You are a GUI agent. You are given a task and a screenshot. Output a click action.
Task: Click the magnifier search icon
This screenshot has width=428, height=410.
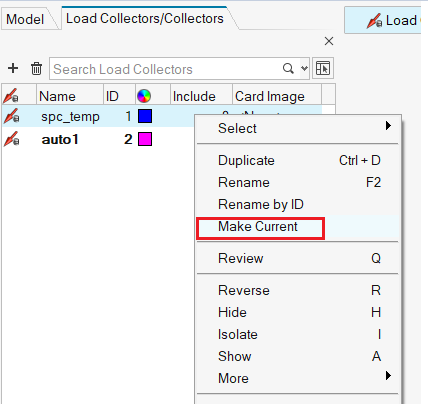[288, 68]
